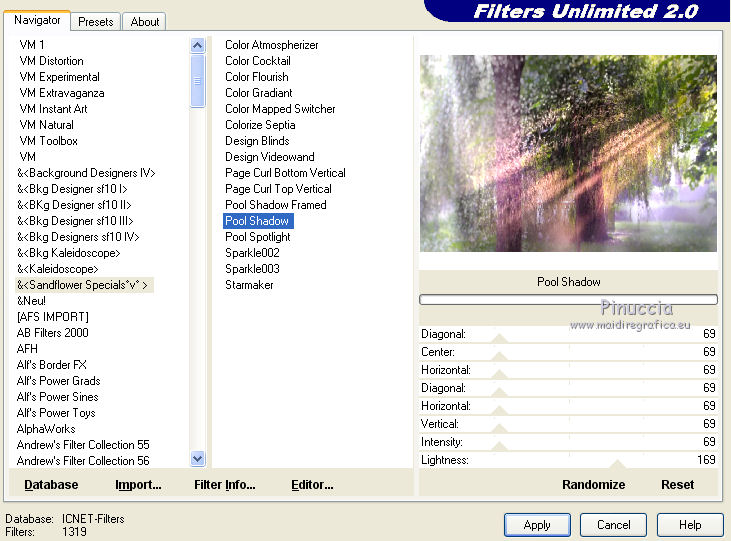Viewport: 731px width, 541px height.
Task: Pick the Sparkle003 filter
Action: point(252,269)
